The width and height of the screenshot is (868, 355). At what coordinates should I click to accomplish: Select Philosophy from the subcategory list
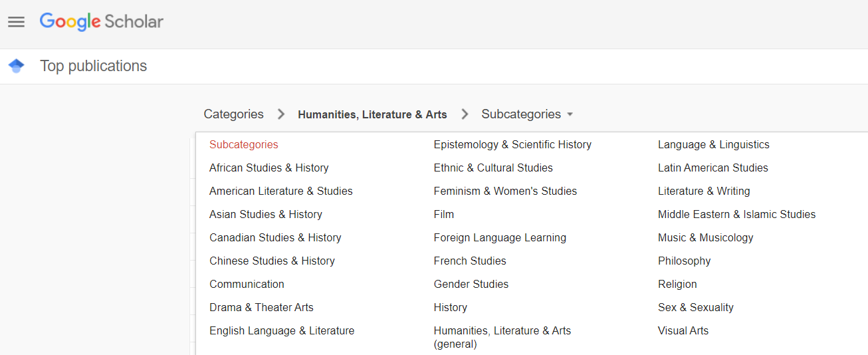pos(685,261)
